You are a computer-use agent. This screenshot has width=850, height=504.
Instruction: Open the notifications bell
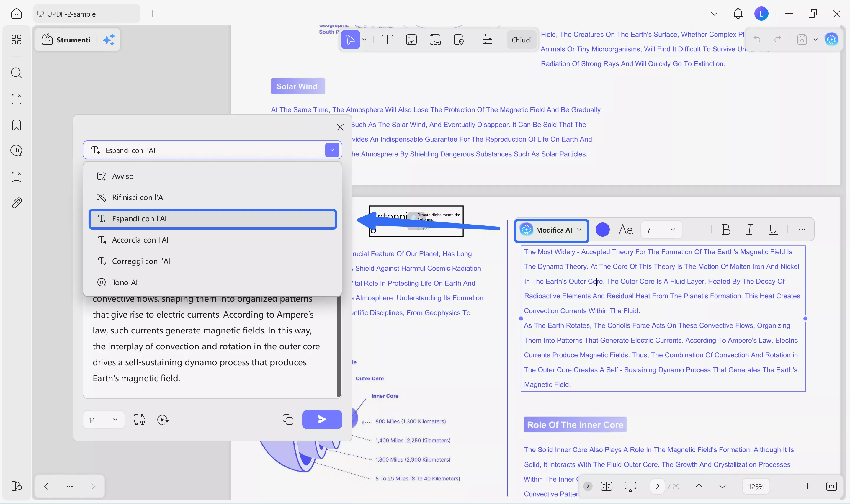tap(738, 14)
